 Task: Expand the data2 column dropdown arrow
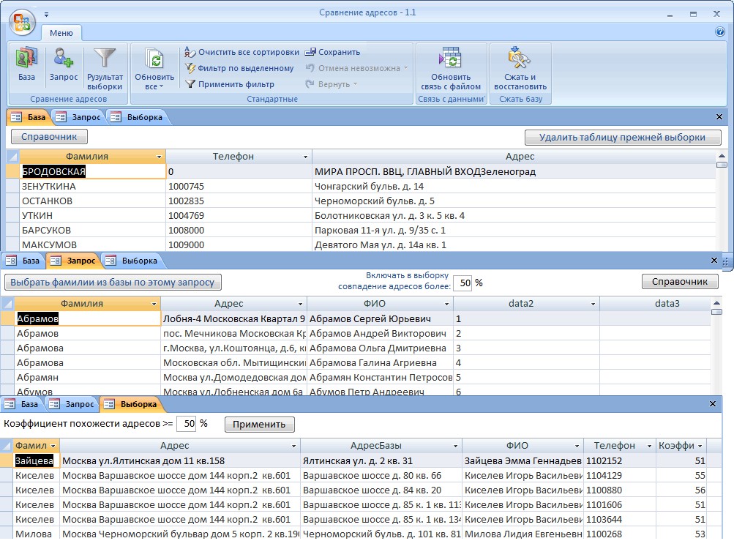pyautogui.click(x=593, y=303)
